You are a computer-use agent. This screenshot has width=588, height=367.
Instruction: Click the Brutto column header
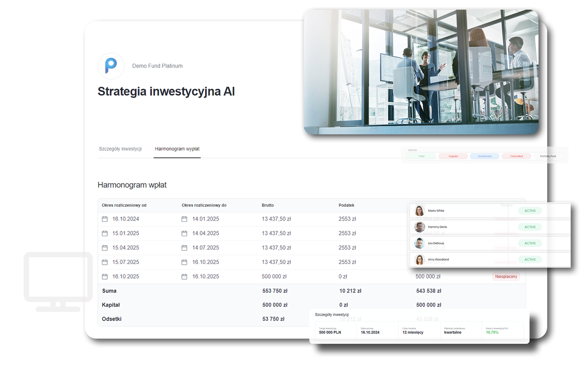pyautogui.click(x=268, y=205)
